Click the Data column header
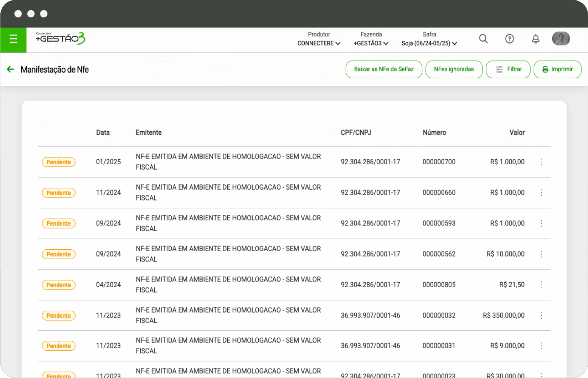The height and width of the screenshot is (378, 588). coord(103,132)
